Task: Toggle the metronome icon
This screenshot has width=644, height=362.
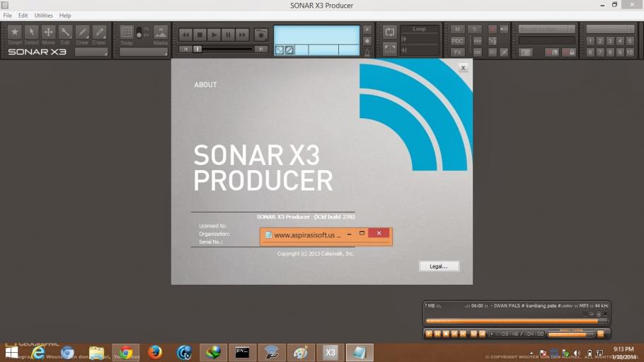Action: 367,52
